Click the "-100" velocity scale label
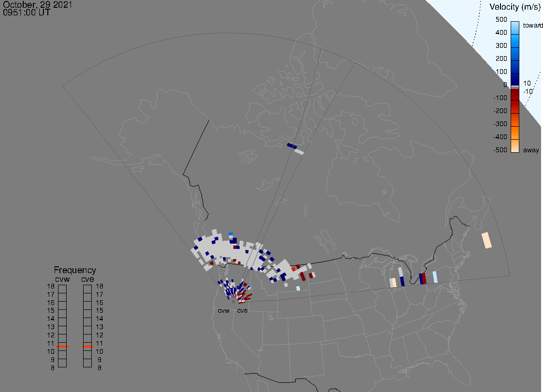Image resolution: width=543 pixels, height=392 pixels. [x=500, y=98]
